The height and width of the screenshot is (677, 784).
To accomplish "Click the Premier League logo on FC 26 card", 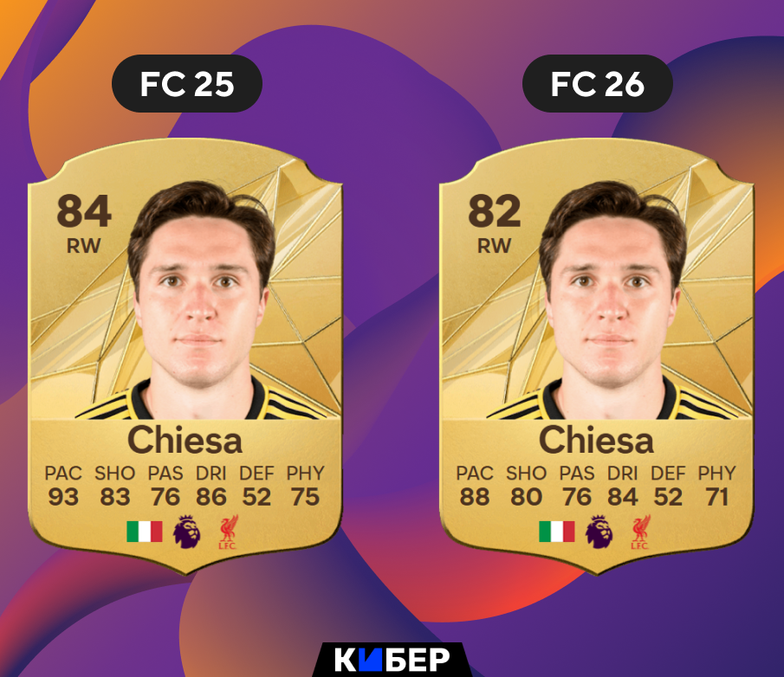I will point(599,532).
